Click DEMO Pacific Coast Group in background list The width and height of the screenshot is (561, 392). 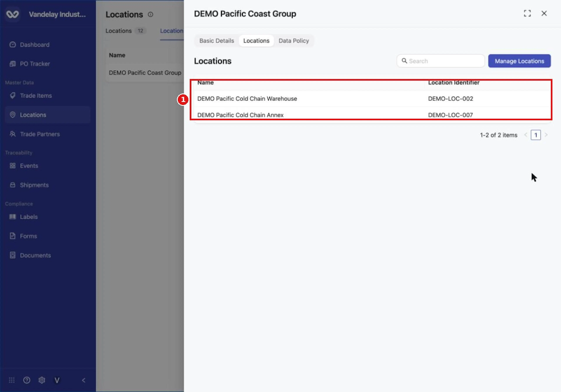pos(145,73)
